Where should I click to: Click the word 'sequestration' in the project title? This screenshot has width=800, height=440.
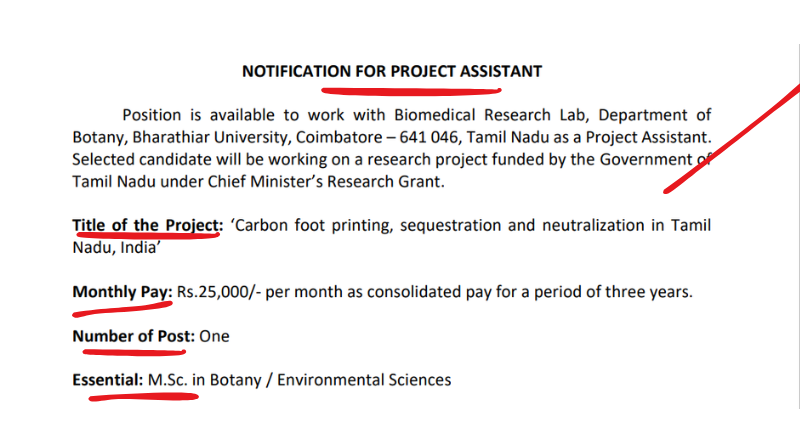pyautogui.click(x=450, y=226)
